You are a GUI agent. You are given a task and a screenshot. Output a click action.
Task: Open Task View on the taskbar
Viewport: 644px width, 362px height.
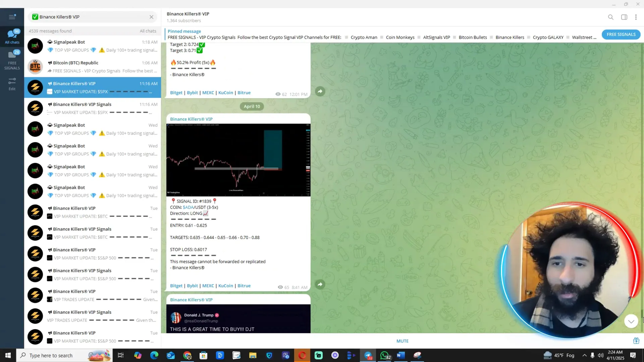tap(121, 355)
